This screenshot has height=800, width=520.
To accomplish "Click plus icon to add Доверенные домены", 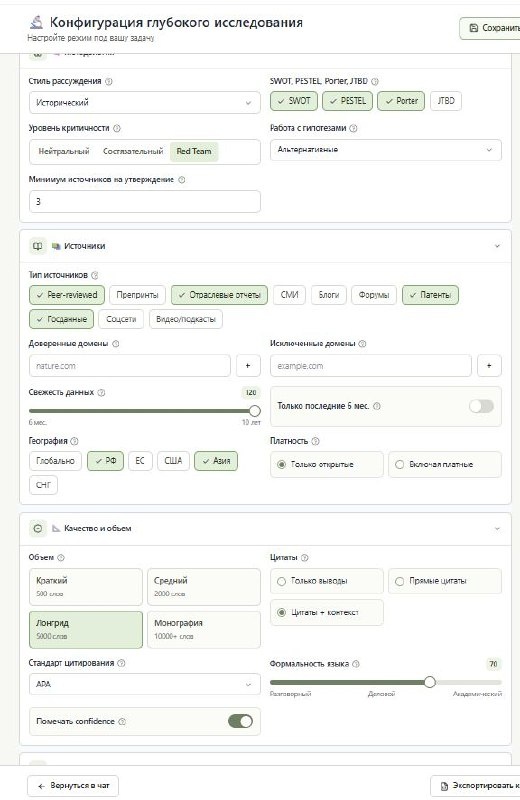I will coord(248,365).
